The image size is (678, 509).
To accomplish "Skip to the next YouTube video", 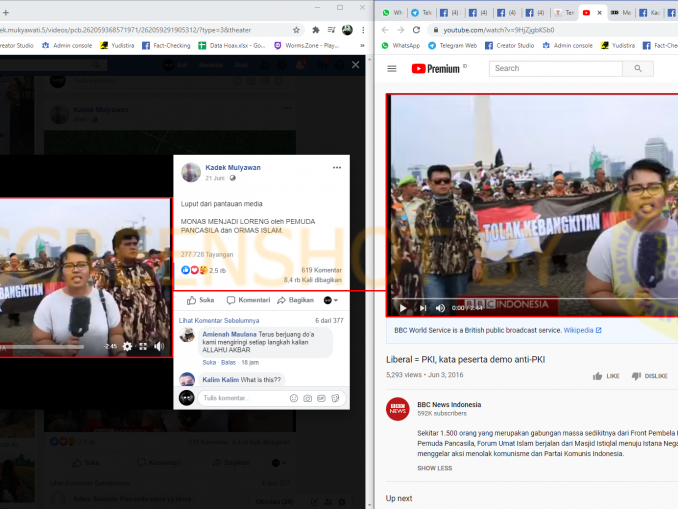I will [x=422, y=308].
